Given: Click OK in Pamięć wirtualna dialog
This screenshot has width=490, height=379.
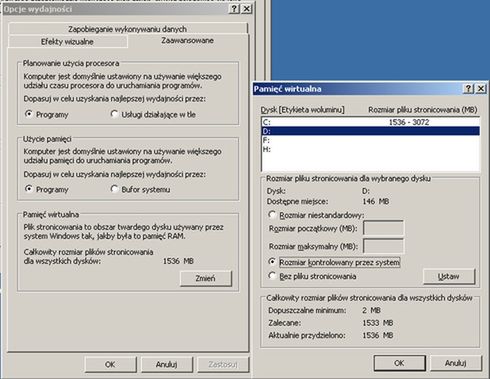Looking at the screenshot, I should click(399, 363).
